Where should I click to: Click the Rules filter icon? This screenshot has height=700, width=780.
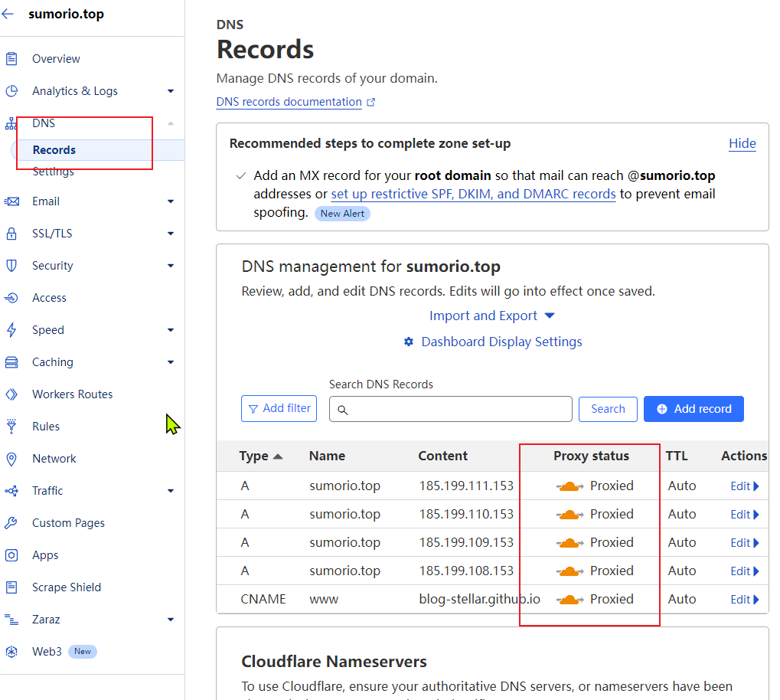11,427
